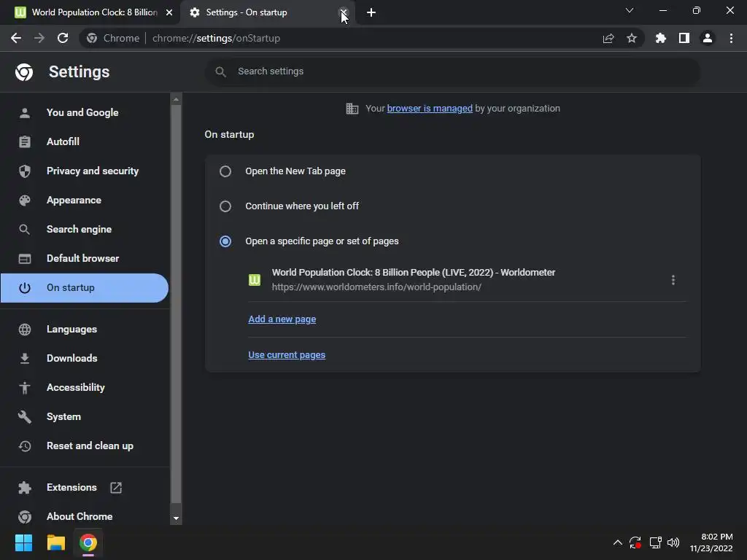The width and height of the screenshot is (747, 560).
Task: Click the sidebar scrollbar up arrow
Action: point(176,99)
